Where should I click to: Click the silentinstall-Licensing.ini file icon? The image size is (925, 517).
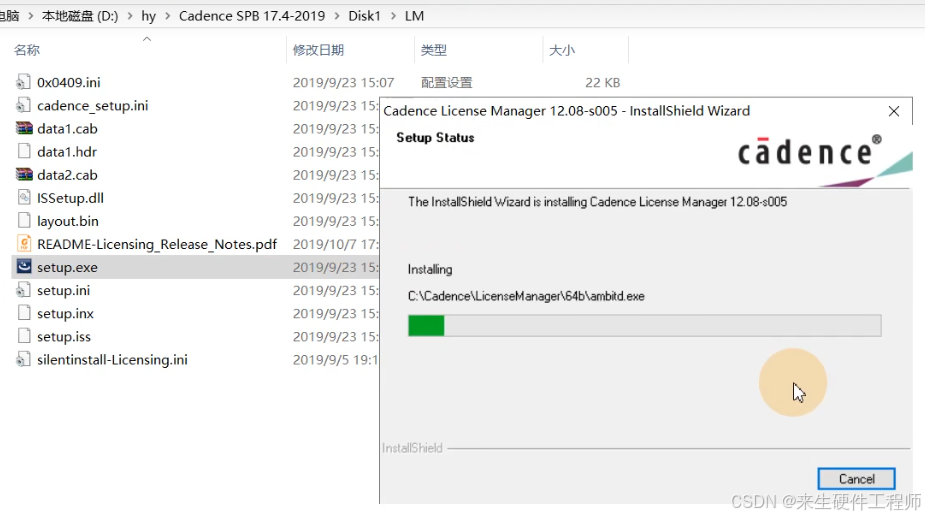pos(24,359)
